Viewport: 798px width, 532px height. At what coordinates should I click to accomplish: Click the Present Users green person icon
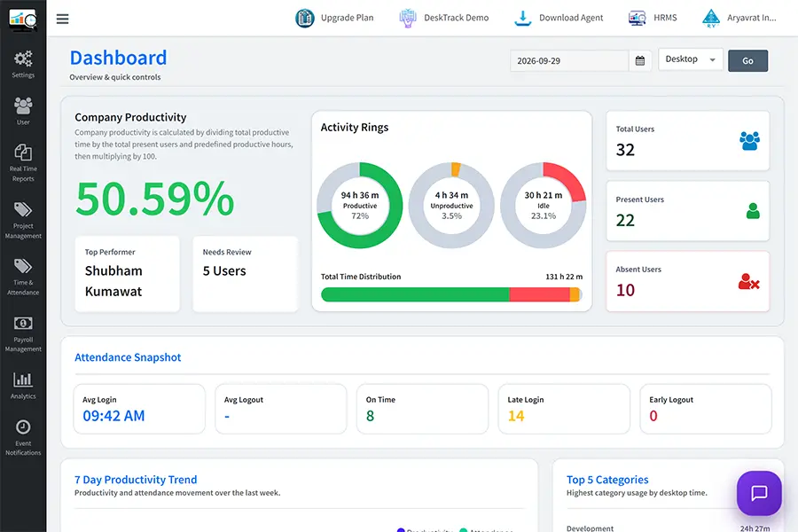753,210
